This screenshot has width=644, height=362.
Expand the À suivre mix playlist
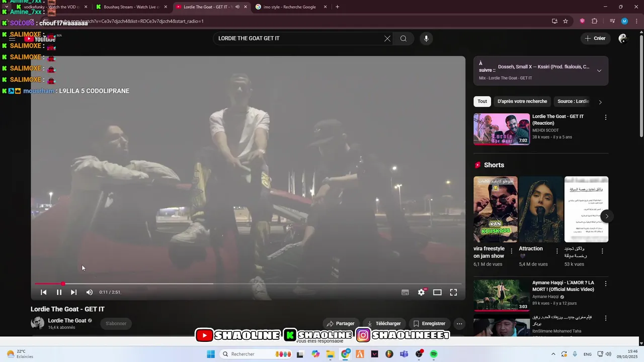pos(599,71)
